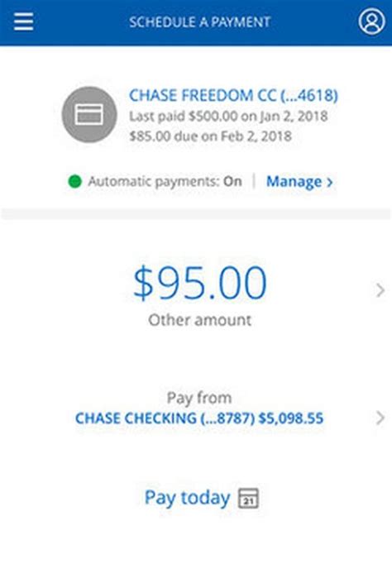The image size is (392, 564).
Task: Click the calendar icon beside Pay today
Action: pos(248,498)
